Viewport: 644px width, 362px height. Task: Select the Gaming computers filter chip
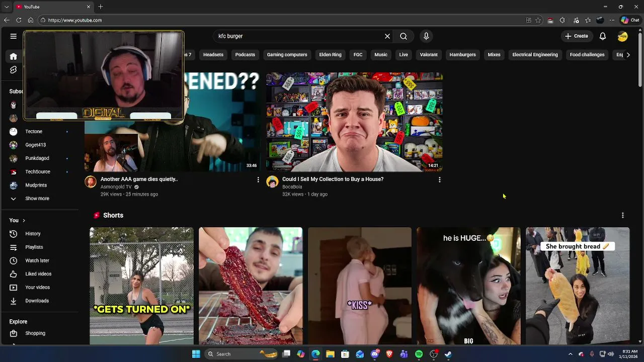[287, 55]
